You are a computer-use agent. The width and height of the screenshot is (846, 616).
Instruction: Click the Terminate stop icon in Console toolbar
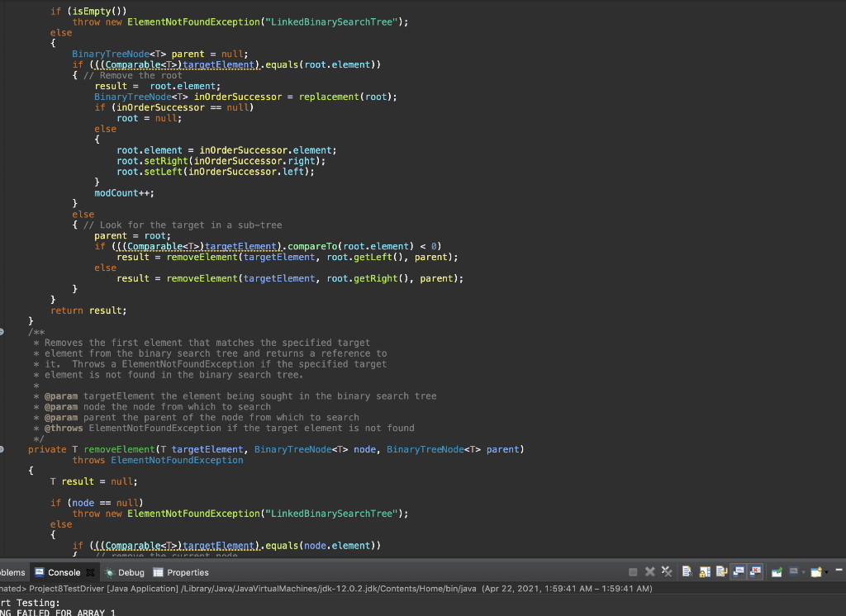pyautogui.click(x=633, y=571)
